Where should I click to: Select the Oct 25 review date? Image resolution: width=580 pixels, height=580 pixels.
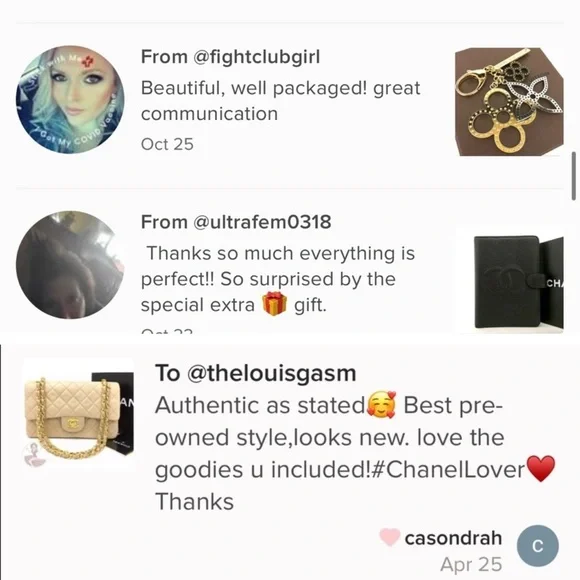(167, 144)
